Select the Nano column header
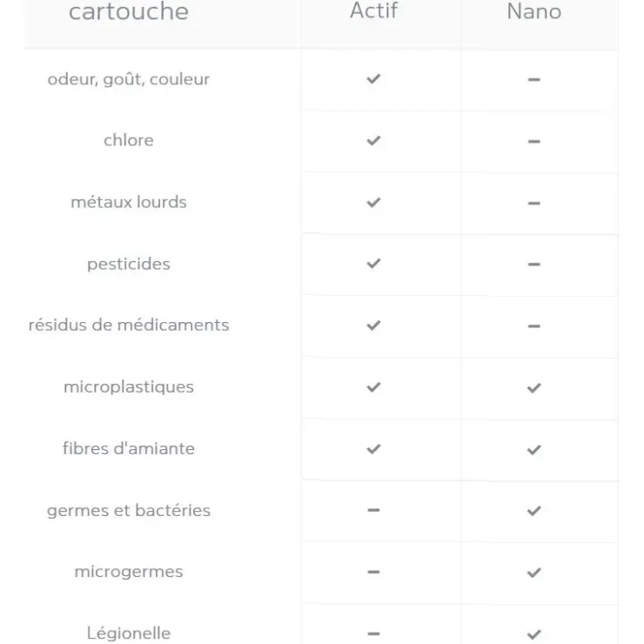The image size is (644, 644). (534, 11)
